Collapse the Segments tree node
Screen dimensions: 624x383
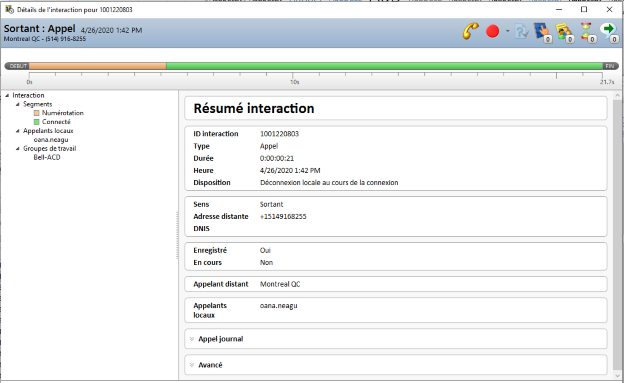(x=18, y=104)
